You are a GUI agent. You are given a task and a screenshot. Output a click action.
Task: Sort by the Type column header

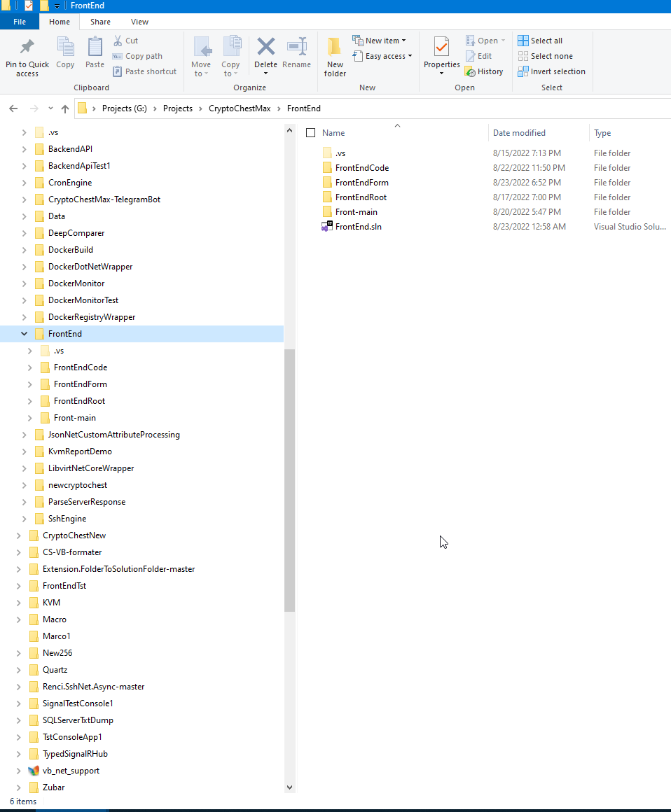coord(602,132)
